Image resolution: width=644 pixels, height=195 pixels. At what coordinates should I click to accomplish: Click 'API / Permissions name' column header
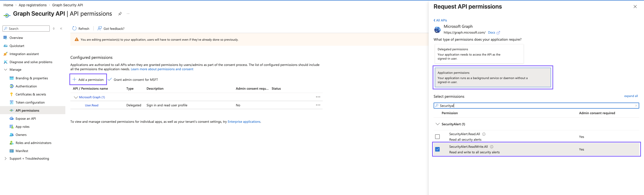tap(90, 88)
